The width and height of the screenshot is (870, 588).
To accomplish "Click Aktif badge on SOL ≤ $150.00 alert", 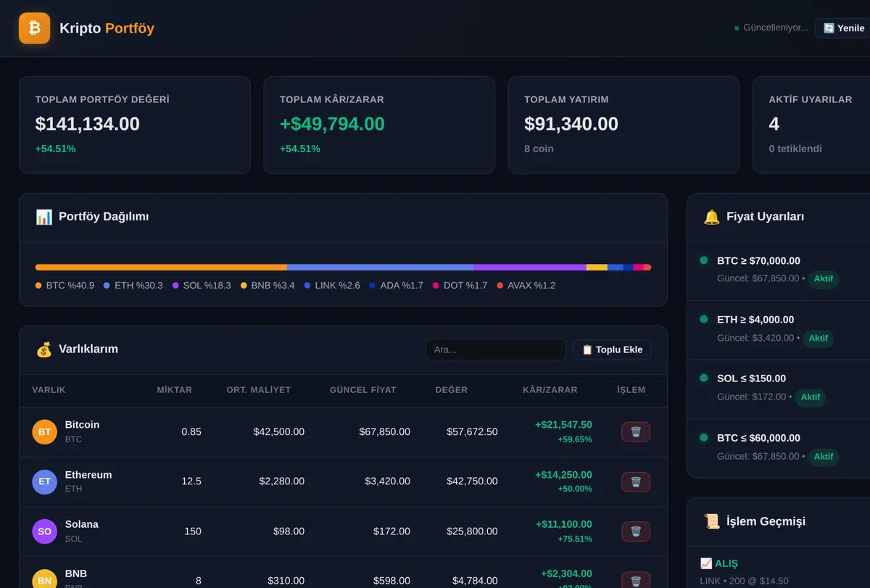I will (811, 397).
